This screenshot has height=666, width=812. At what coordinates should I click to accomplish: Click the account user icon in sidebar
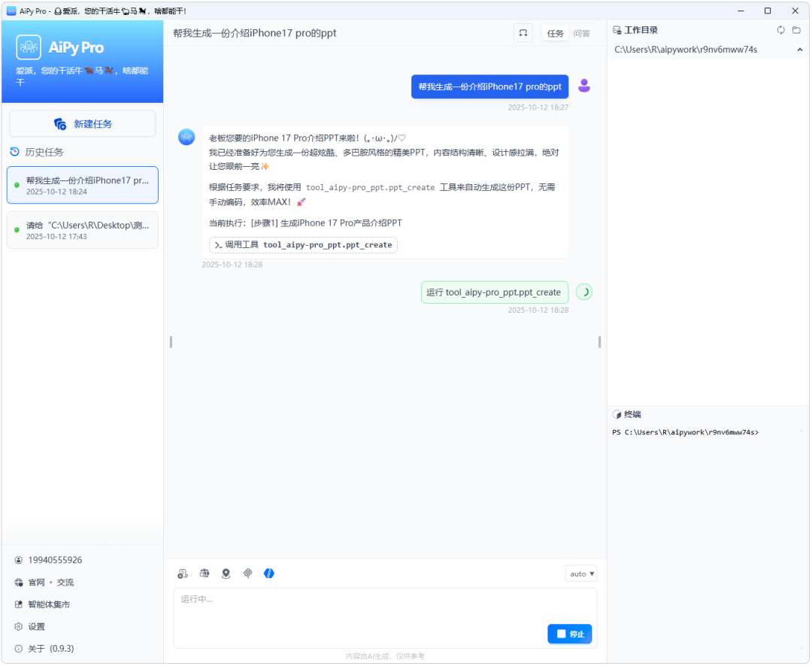click(x=19, y=560)
